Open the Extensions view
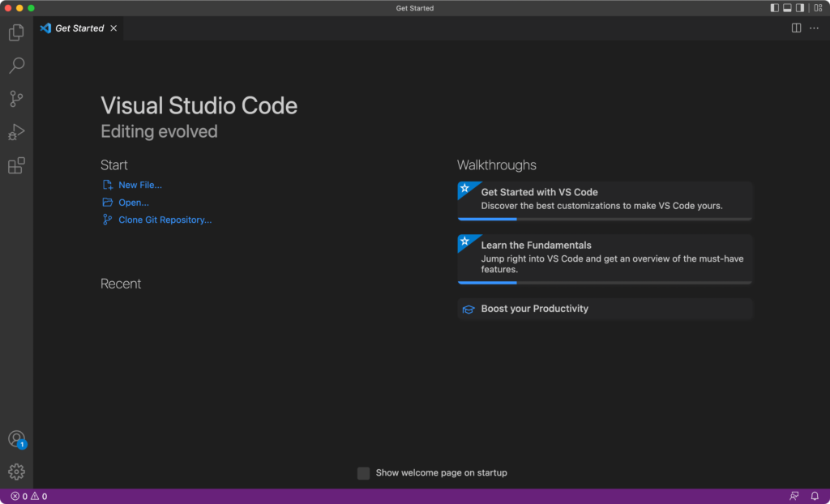830x504 pixels. 16,164
